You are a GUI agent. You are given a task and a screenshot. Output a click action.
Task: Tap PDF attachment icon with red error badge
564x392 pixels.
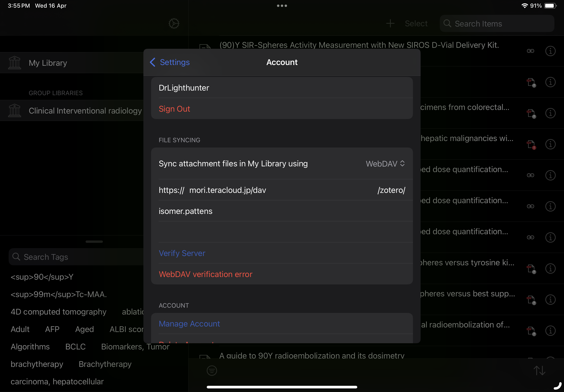[x=531, y=145]
